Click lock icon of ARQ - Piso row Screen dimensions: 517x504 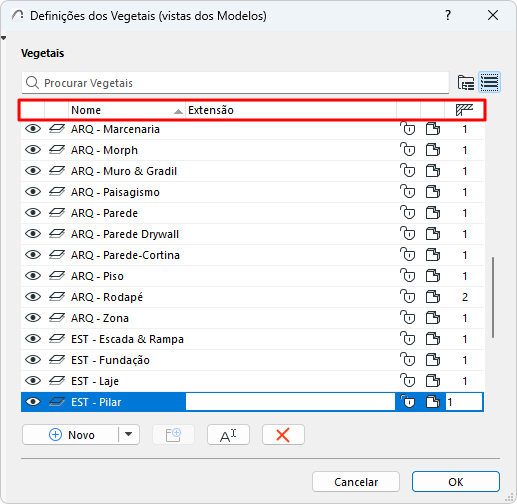(408, 276)
